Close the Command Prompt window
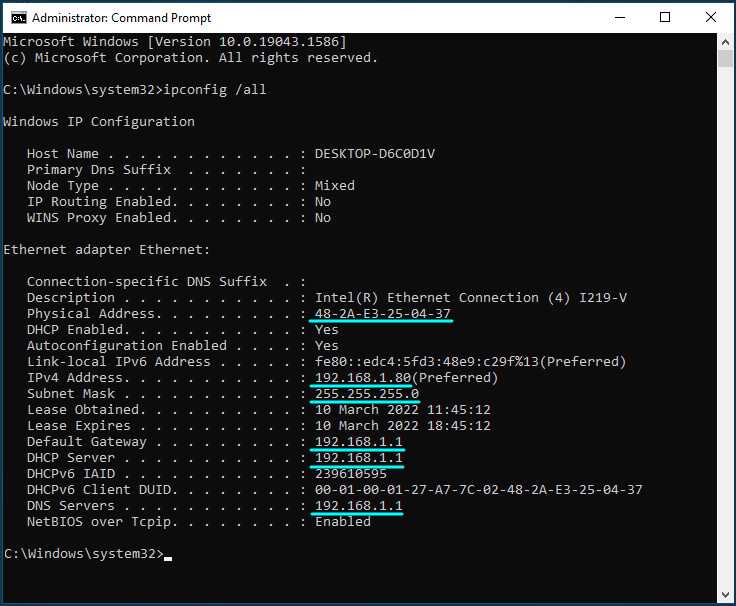Image resolution: width=736 pixels, height=606 pixels. click(711, 17)
